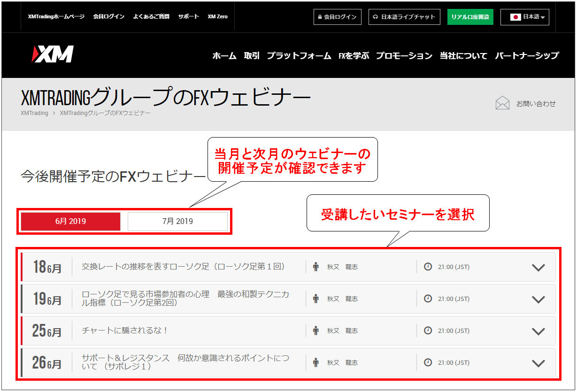Image resolution: width=577 pixels, height=392 pixels.
Task: Click XMTrading breadcrumb link
Action: (35, 113)
